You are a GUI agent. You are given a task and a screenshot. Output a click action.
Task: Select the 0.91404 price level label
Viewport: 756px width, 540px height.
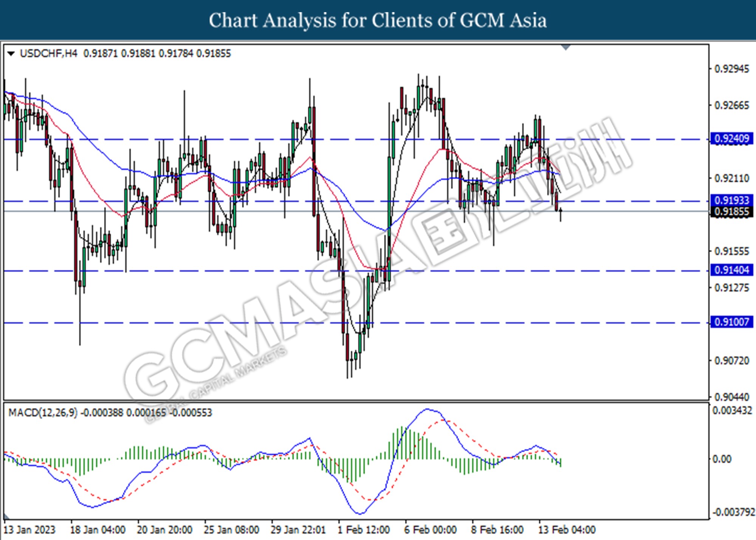click(x=732, y=270)
